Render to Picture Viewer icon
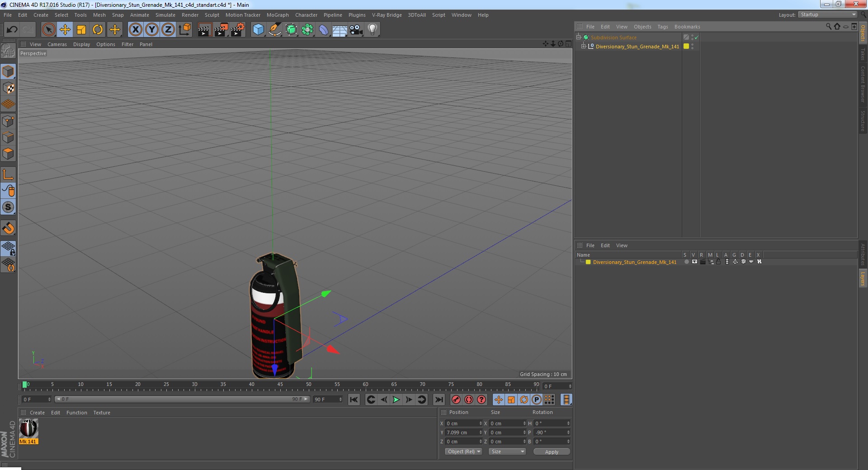 click(221, 30)
